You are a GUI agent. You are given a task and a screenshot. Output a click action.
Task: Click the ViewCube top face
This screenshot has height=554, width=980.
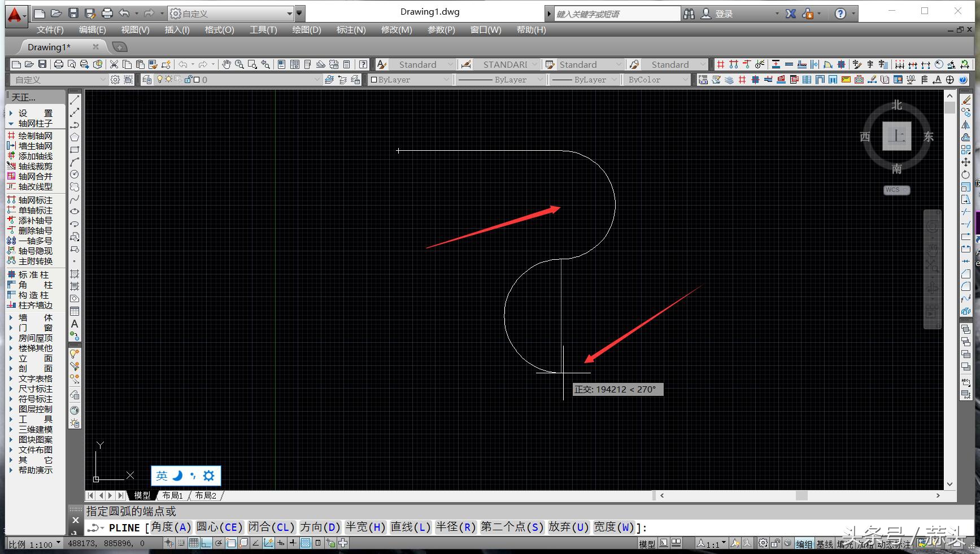tap(897, 136)
